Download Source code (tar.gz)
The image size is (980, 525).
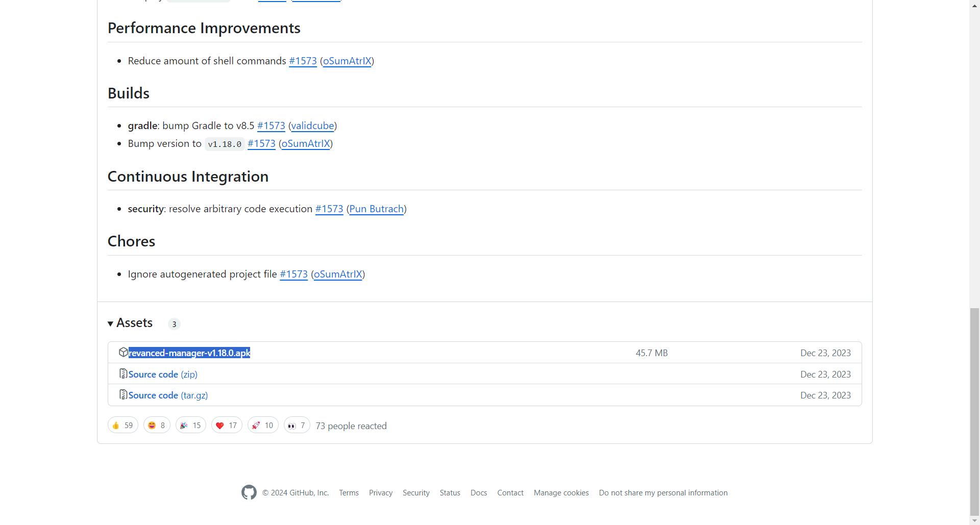[x=168, y=395]
